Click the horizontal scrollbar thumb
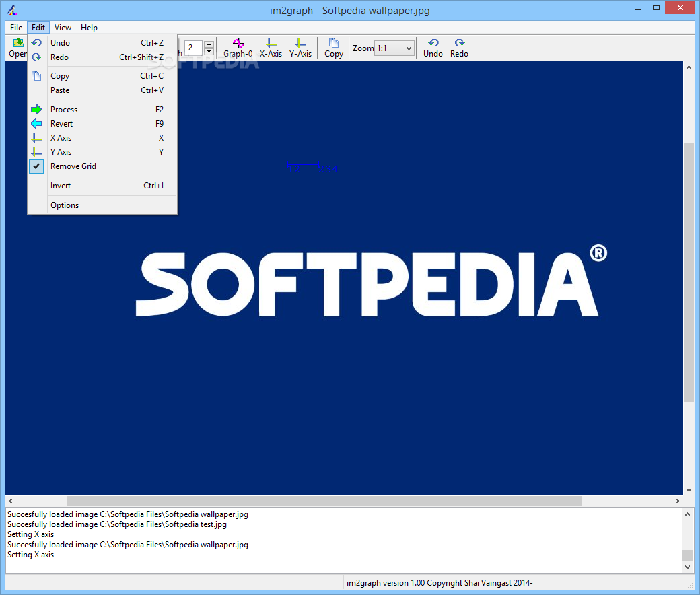700x595 pixels. tap(324, 501)
